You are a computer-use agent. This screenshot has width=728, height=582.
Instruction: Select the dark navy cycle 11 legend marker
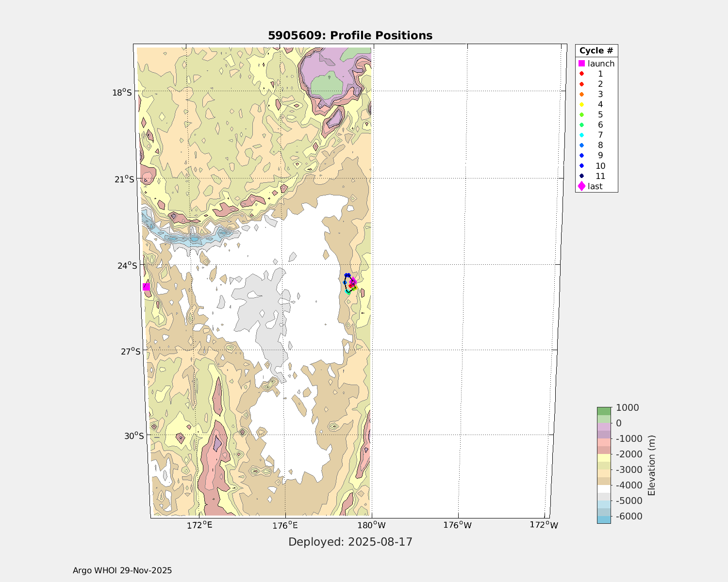[x=581, y=176]
